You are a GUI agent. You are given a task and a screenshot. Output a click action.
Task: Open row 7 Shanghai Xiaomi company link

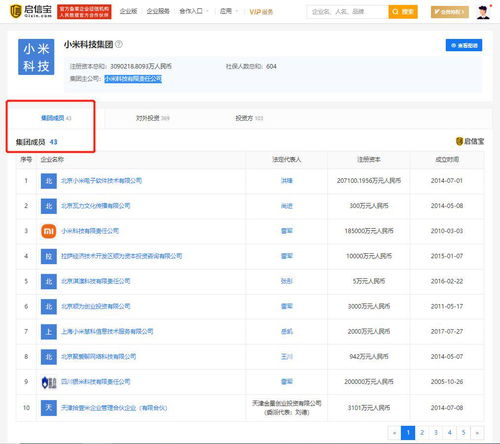tap(107, 332)
